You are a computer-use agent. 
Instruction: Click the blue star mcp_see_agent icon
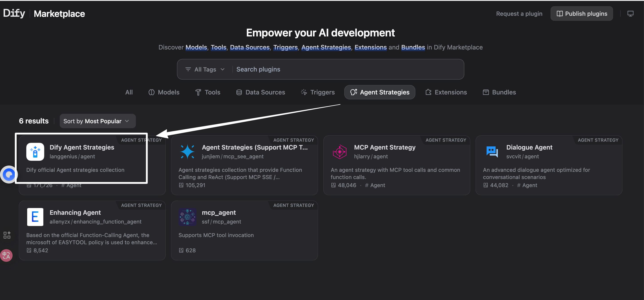[187, 152]
